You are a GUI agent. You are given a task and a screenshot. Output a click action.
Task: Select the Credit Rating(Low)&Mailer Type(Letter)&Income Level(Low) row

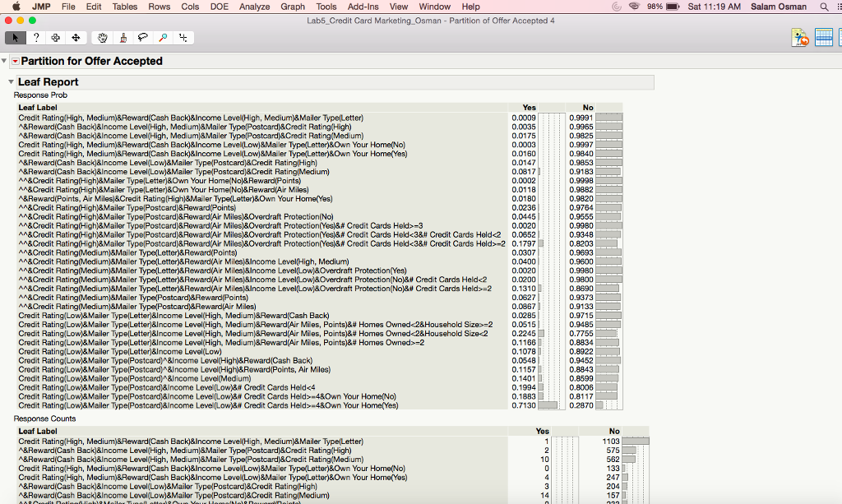(120, 352)
